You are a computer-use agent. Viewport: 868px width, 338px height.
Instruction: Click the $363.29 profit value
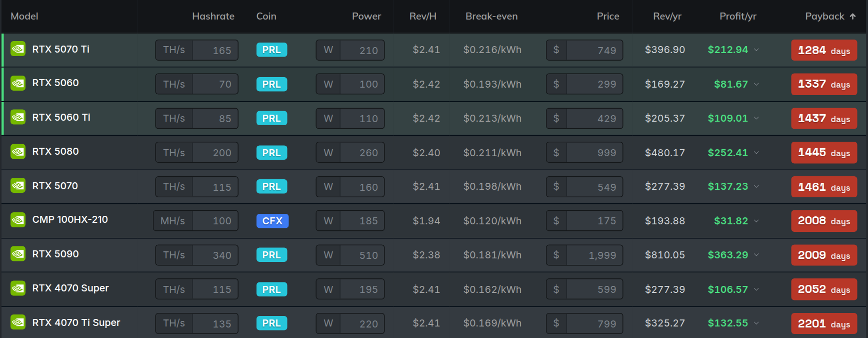pos(728,255)
